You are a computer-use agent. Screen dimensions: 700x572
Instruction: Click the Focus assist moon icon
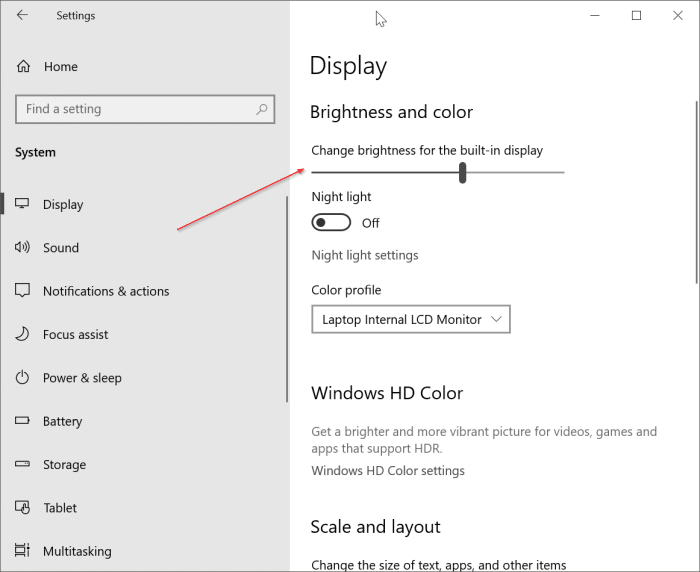click(22, 334)
